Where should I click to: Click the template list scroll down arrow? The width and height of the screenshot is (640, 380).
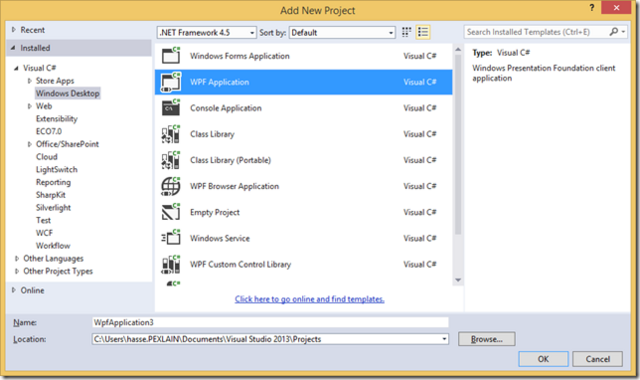[x=458, y=280]
